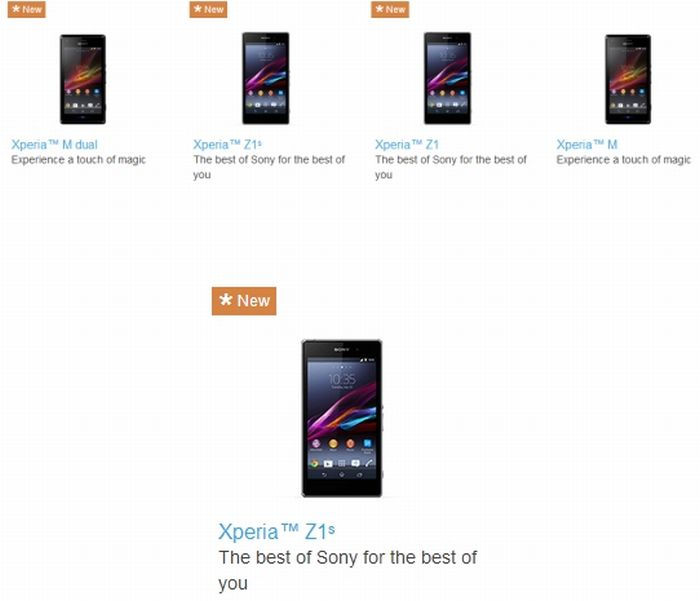This screenshot has width=700, height=601.
Task: Click the small Xperia Z1s tagline description
Action: pyautogui.click(x=269, y=167)
